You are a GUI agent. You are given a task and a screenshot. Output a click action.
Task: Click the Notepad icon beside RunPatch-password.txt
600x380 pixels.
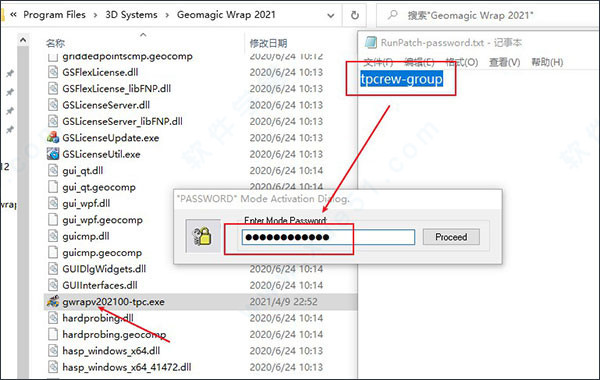[x=370, y=42]
